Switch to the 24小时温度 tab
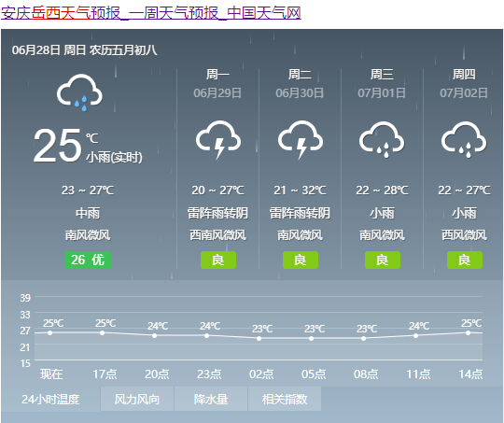Screen dimensions: 504x423 click(50, 400)
